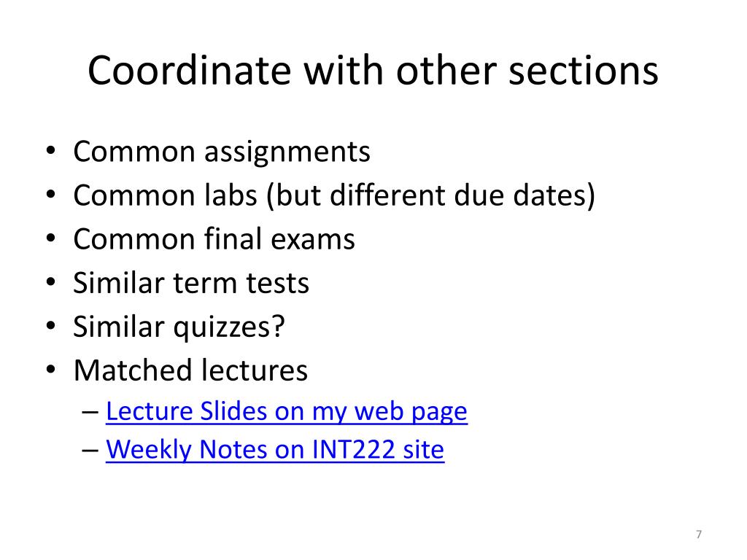Open the Weekly Notes on INT222 site link
The height and width of the screenshot is (560, 747).
pos(275,450)
